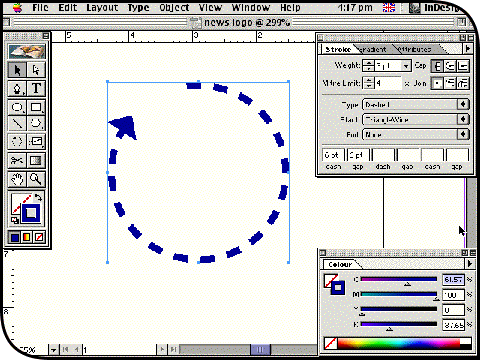The width and height of the screenshot is (480, 360).
Task: Click the Miter Limit stepper arrows
Action: tap(368, 83)
